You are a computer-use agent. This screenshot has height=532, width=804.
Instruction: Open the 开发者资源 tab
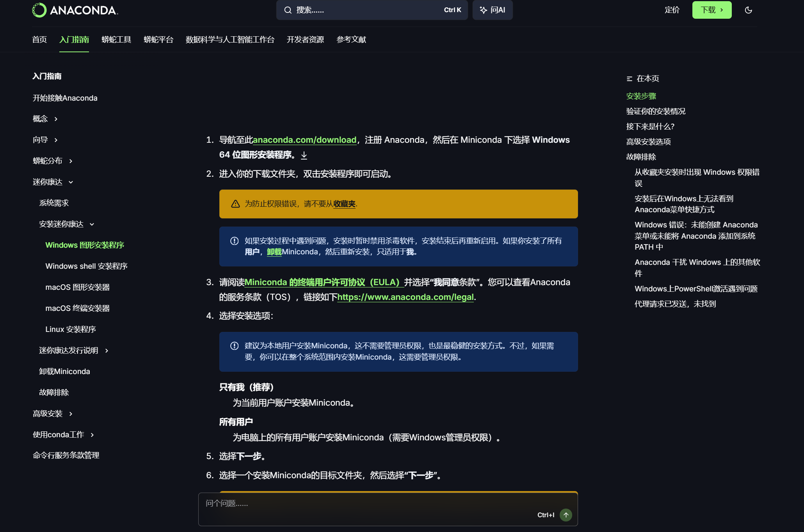(305, 40)
